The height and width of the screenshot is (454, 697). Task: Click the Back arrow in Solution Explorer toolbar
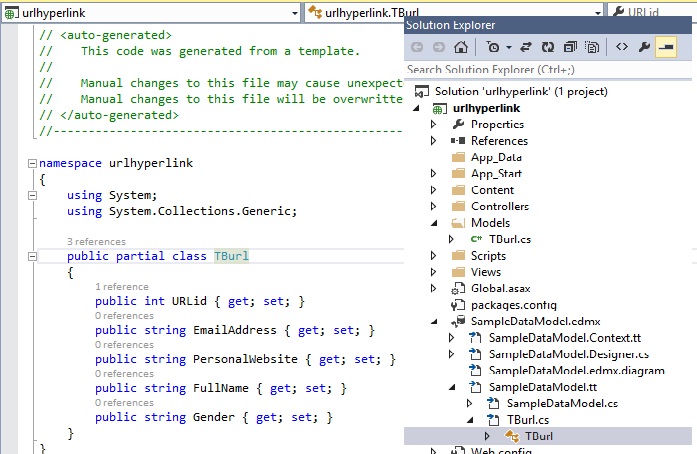coord(417,47)
